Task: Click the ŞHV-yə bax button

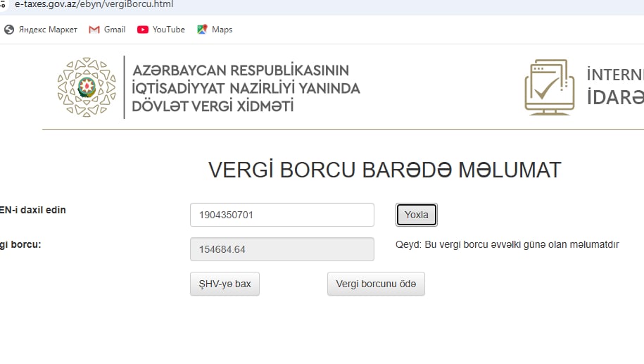Action: coord(225,284)
